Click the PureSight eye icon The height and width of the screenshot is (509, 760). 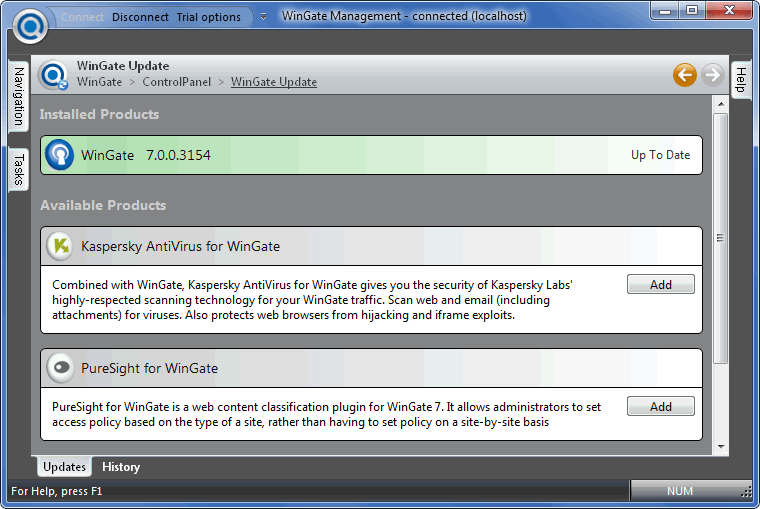click(61, 368)
